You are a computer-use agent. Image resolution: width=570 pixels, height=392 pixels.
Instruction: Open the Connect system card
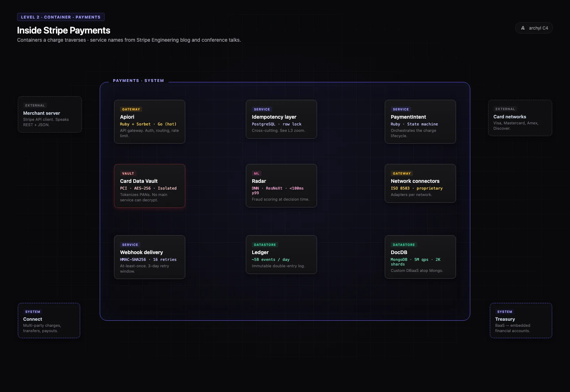coord(49,321)
